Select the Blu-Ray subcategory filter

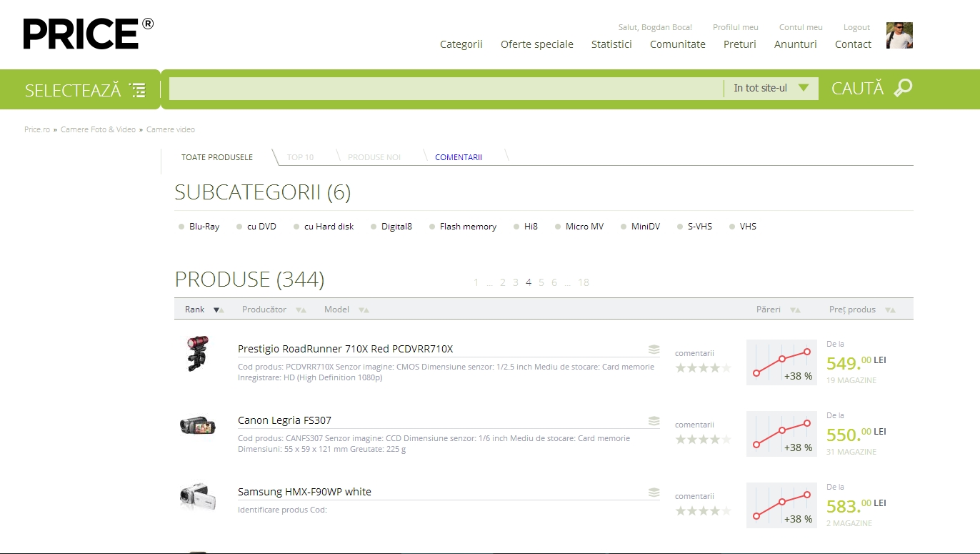(x=204, y=227)
